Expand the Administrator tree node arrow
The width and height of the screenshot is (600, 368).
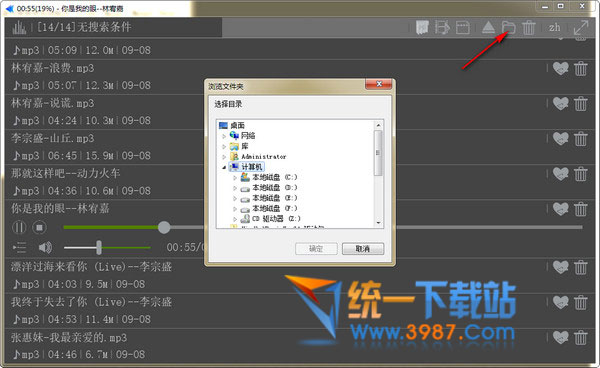(x=224, y=156)
